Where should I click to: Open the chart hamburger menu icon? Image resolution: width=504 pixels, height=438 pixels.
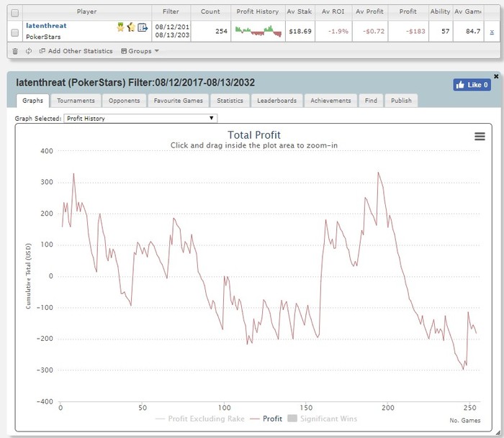coord(480,137)
